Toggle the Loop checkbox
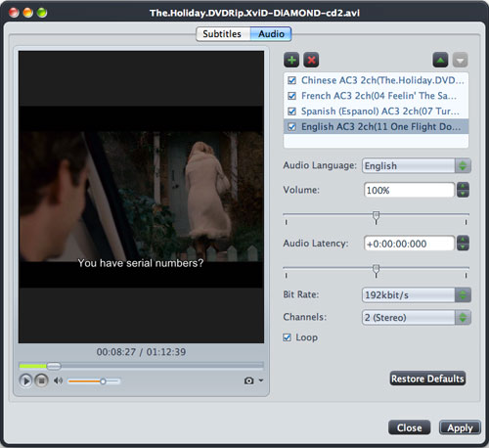 (287, 337)
